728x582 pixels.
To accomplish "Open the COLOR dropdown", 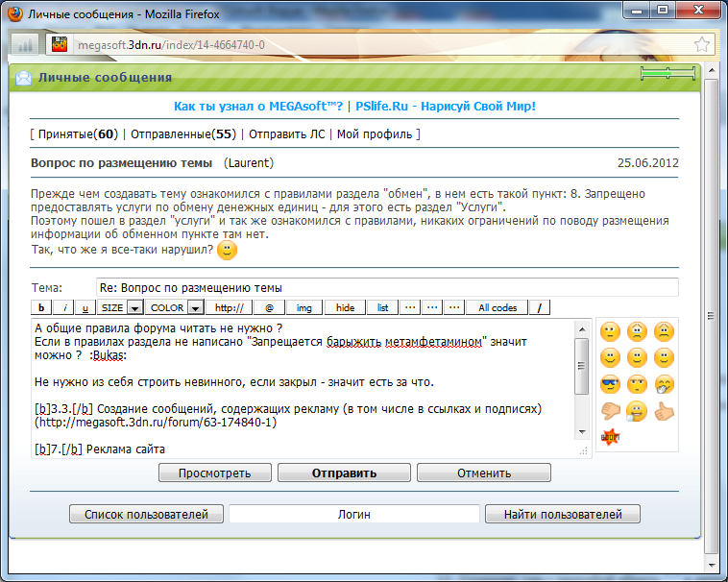I will (x=174, y=307).
